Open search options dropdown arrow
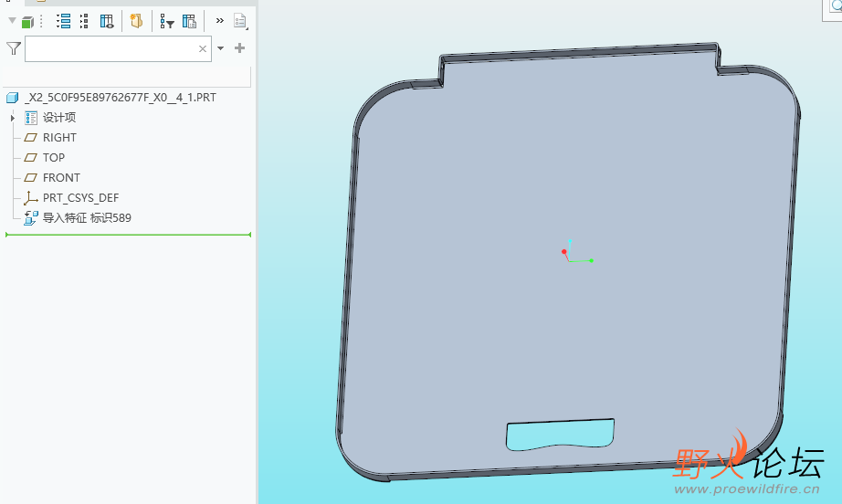This screenshot has height=504, width=842. point(221,48)
